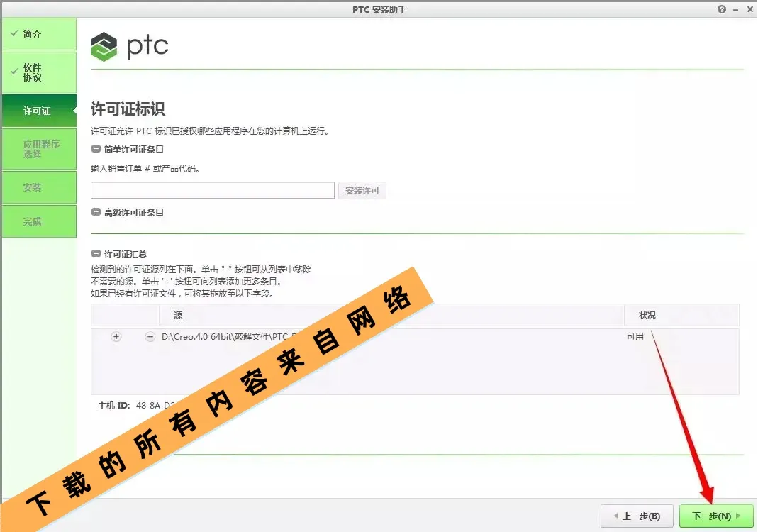
Task: Go to the 软件协议 step
Action: coord(39,72)
